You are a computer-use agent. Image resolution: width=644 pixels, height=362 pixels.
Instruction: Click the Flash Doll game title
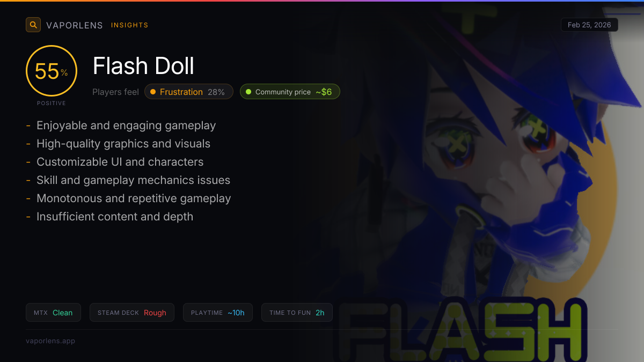pos(143,66)
